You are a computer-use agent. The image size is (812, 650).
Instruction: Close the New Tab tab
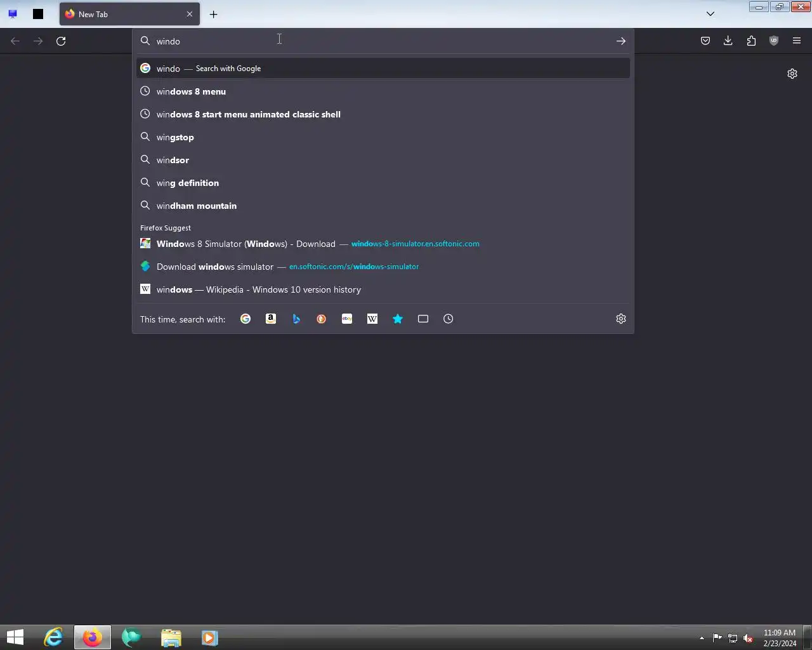coord(190,14)
